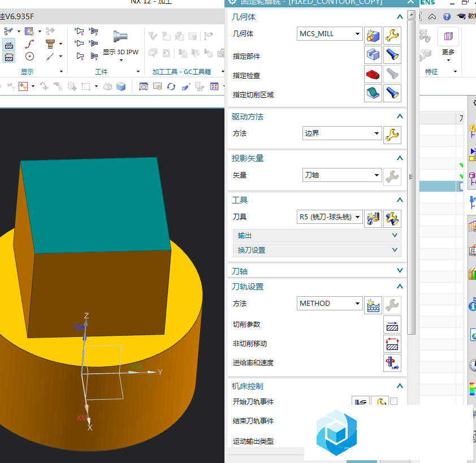Image resolution: width=476 pixels, height=463 pixels.
Task: Toggle toolpath display icon, upper one in 显示 group
Action: click(9, 46)
